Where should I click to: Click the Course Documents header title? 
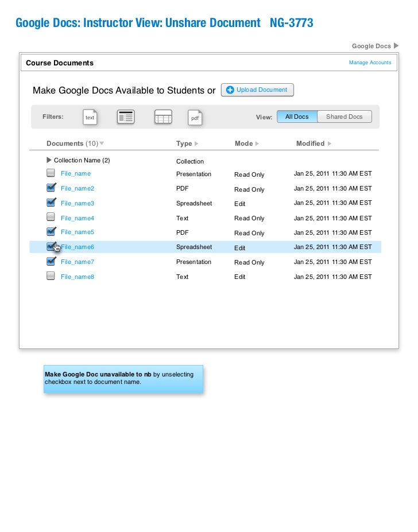tap(60, 63)
